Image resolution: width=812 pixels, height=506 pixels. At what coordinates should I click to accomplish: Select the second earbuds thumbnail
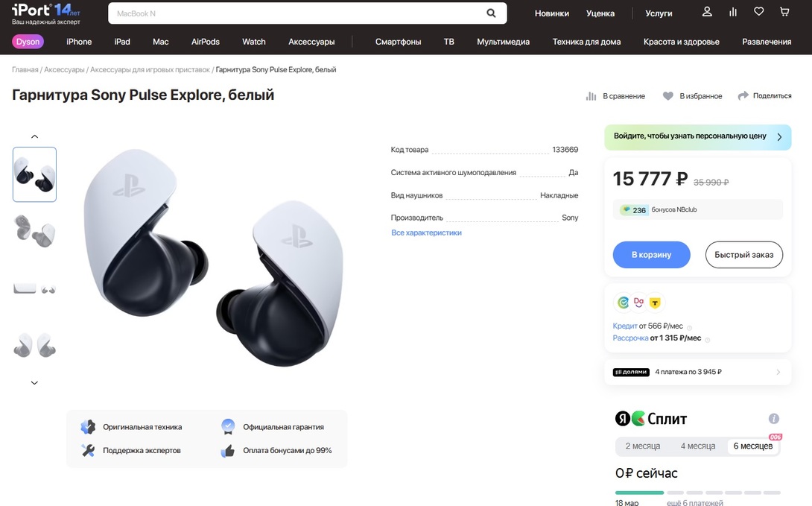[x=34, y=231]
